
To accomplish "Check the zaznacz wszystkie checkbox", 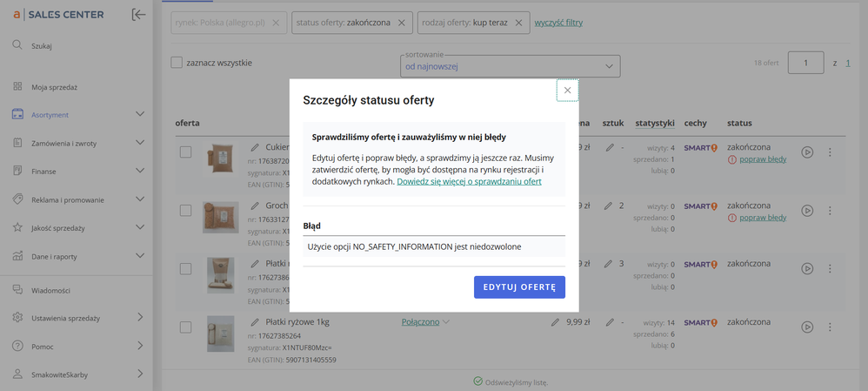I will coord(177,63).
